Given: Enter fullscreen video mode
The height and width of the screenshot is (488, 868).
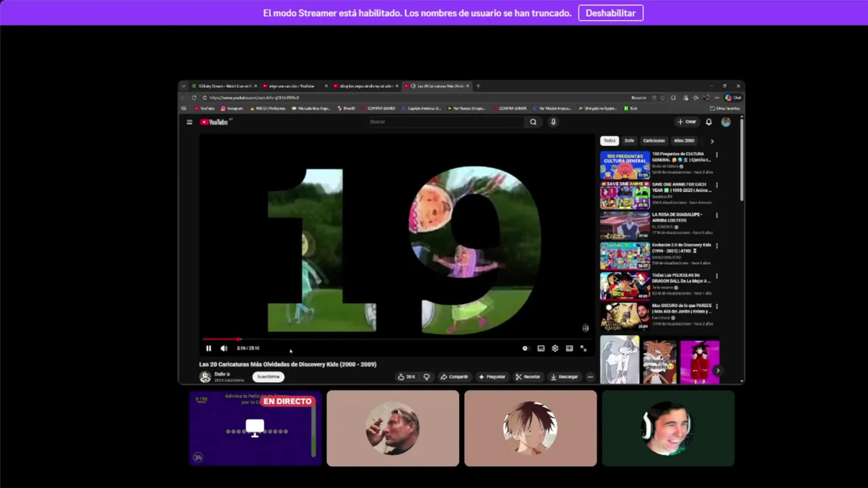Looking at the screenshot, I should [x=583, y=348].
